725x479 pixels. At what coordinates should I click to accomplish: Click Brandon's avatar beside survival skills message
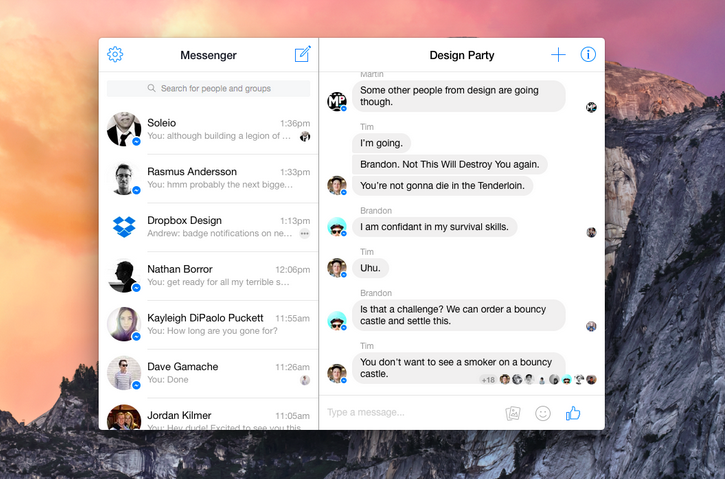(337, 227)
